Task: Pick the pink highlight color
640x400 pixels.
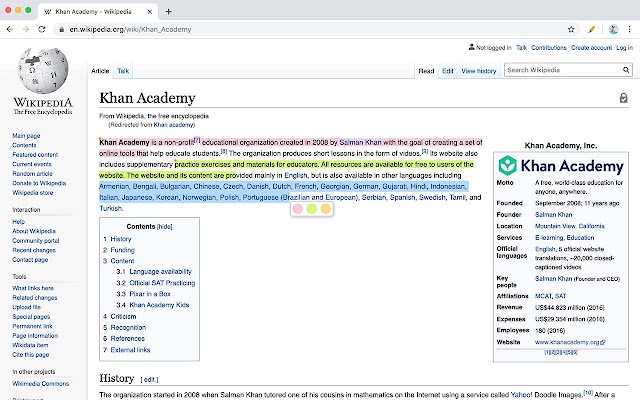Action: click(298, 209)
